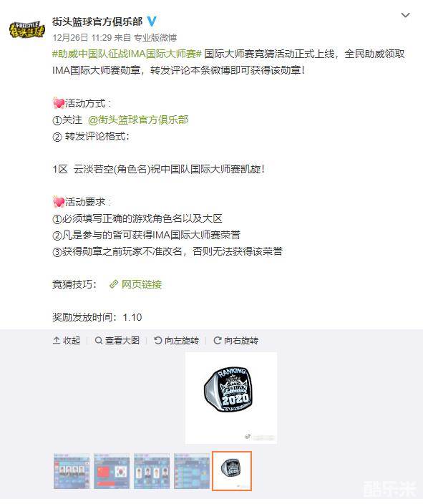
Task: Select the first player lineup thumbnail
Action: tap(72, 471)
